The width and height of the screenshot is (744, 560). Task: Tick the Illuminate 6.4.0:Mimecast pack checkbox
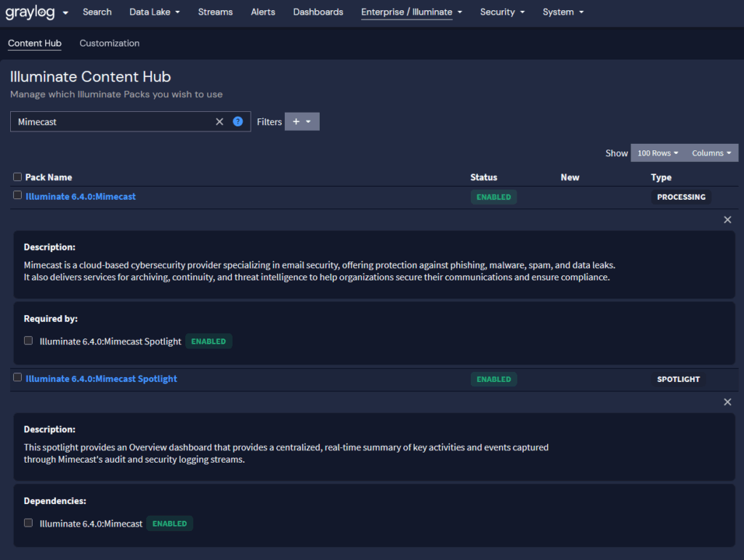tap(18, 195)
